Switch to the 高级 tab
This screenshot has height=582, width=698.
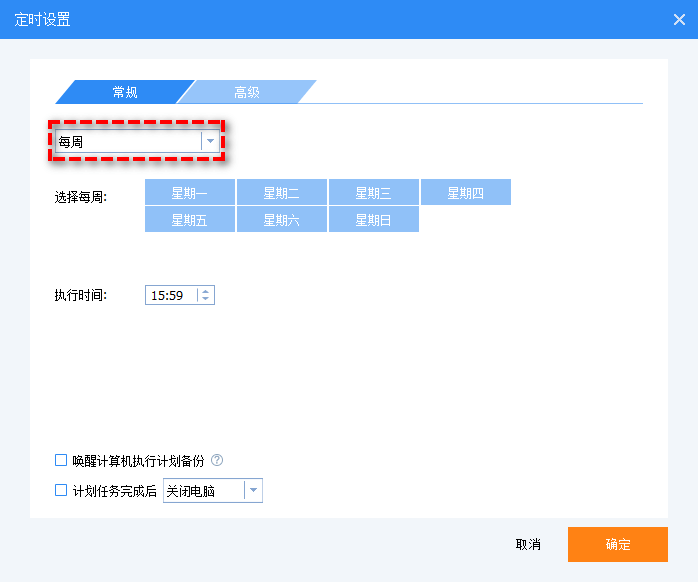[x=247, y=92]
